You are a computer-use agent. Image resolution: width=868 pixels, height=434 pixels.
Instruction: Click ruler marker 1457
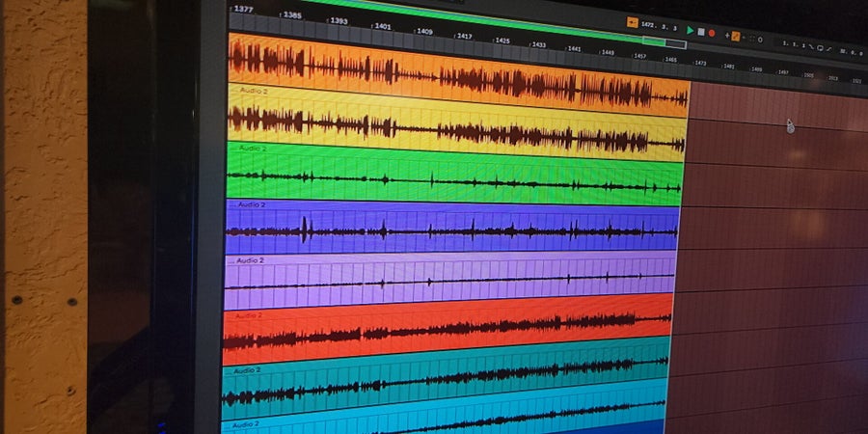coord(640,56)
